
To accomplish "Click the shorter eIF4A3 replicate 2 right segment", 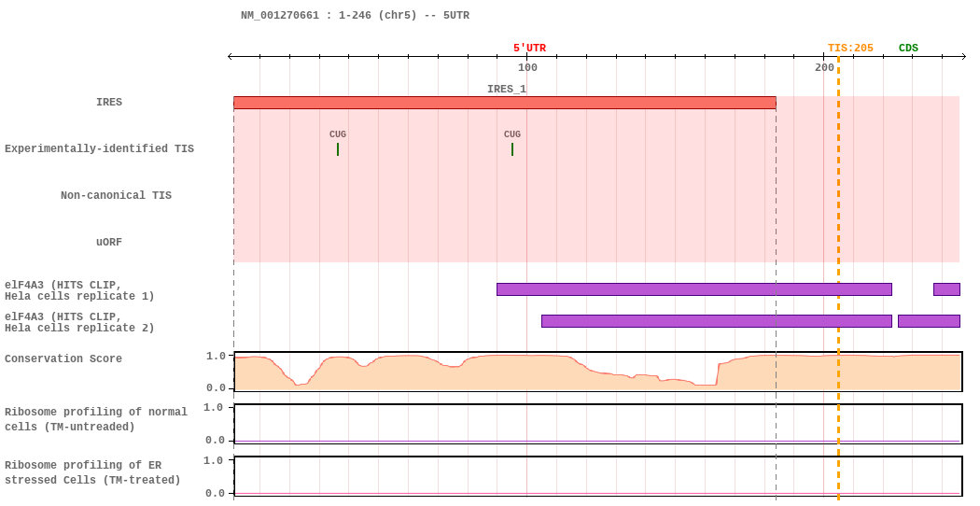I will tap(929, 321).
